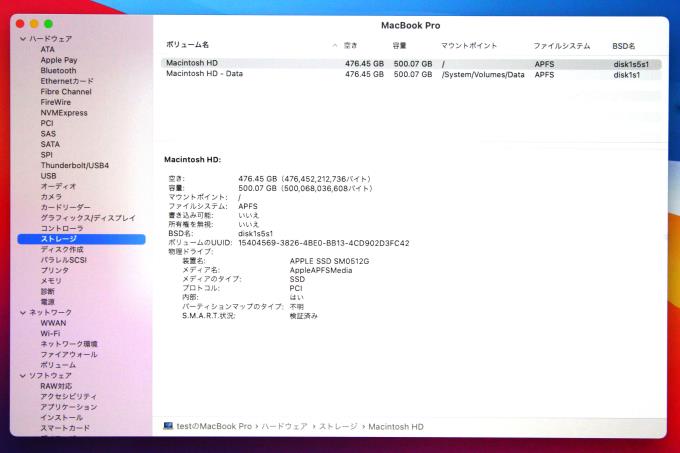Click the volume UUID value
This screenshot has height=453, width=680.
click(324, 243)
